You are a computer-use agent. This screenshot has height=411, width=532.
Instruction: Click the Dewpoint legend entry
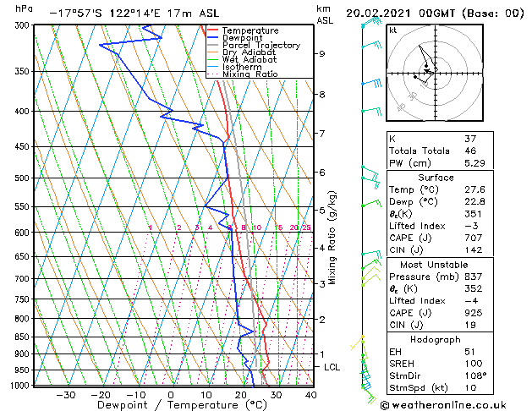pyautogui.click(x=242, y=38)
